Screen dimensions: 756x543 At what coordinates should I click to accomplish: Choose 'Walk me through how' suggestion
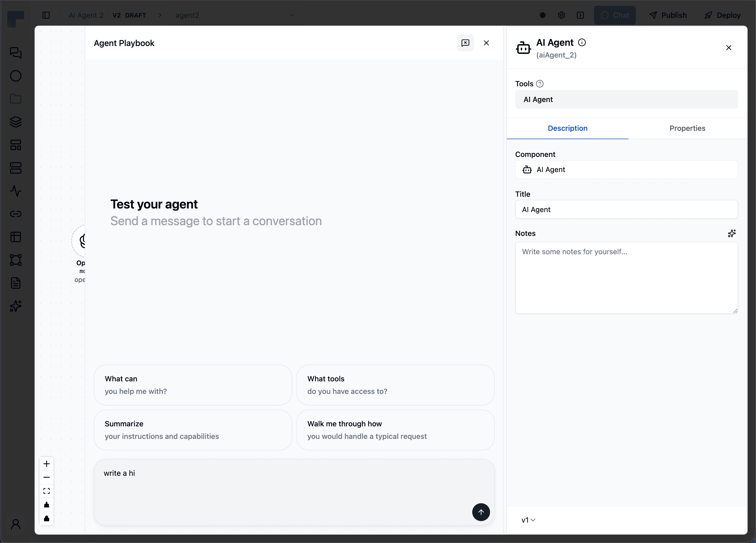click(395, 430)
